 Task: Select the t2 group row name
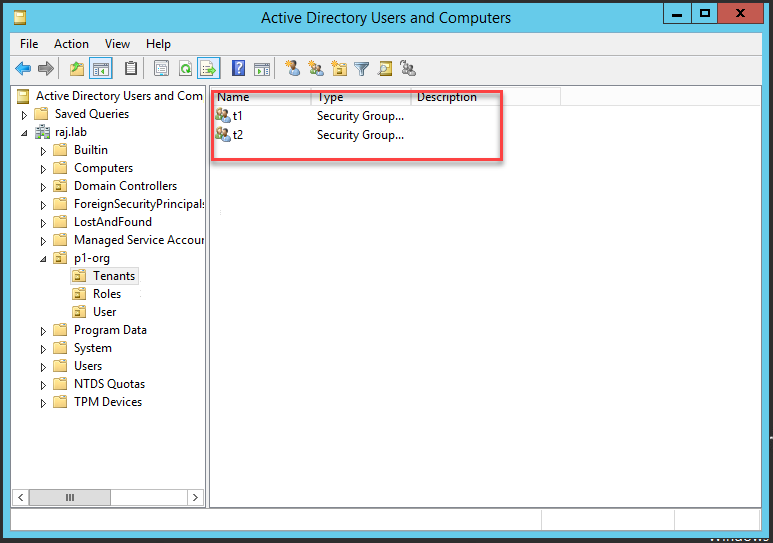click(238, 135)
